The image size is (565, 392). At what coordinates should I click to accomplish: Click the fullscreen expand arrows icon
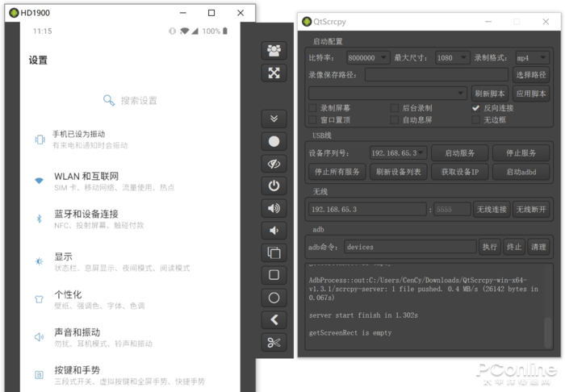click(x=274, y=73)
